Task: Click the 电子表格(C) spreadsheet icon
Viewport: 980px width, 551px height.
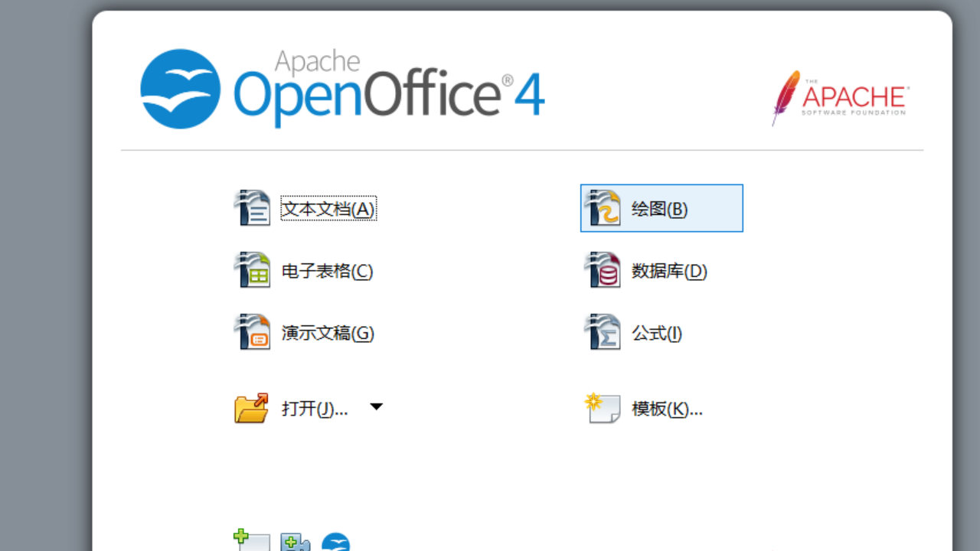Action: [252, 270]
